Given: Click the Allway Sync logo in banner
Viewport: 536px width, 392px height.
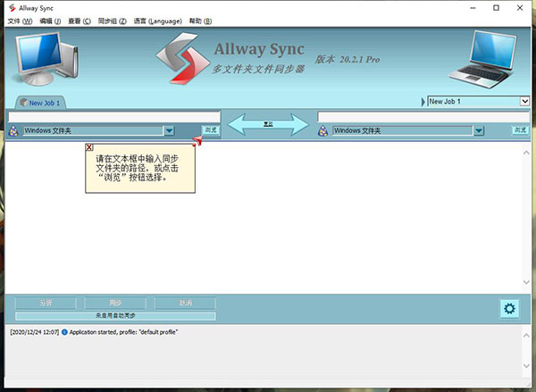Looking at the screenshot, I should (183, 58).
